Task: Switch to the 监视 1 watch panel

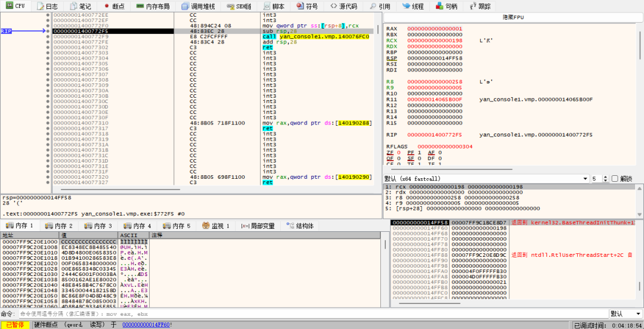Action: coord(215,226)
